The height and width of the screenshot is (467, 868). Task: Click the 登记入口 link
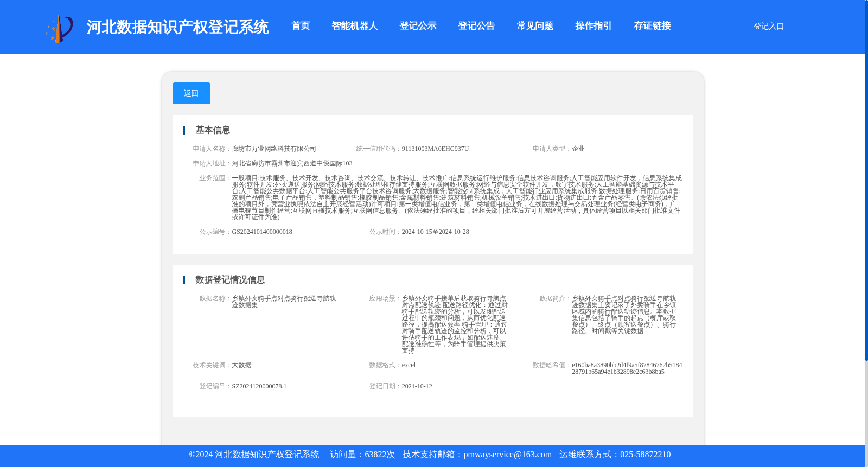pyautogui.click(x=769, y=26)
